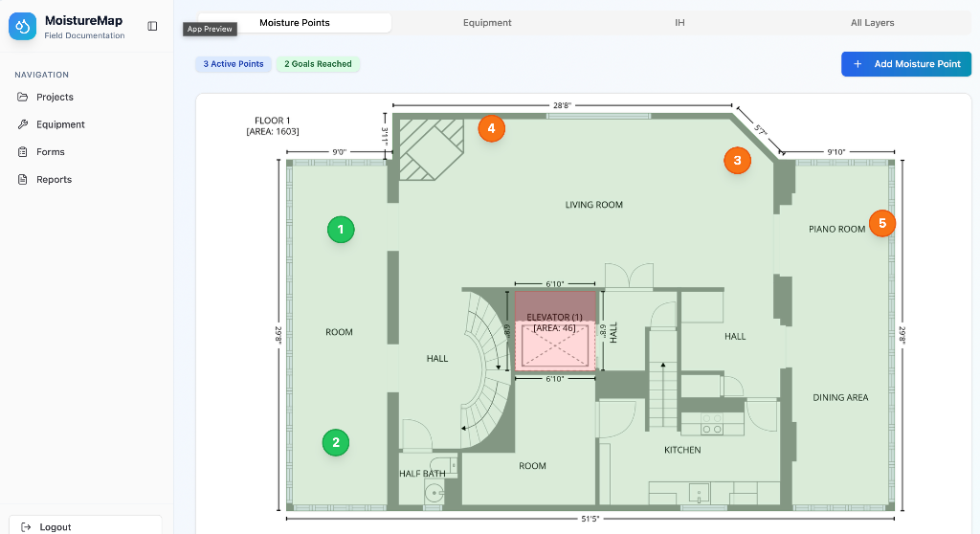The width and height of the screenshot is (980, 534).
Task: Select orange moisture point marker 5
Action: pos(882,223)
